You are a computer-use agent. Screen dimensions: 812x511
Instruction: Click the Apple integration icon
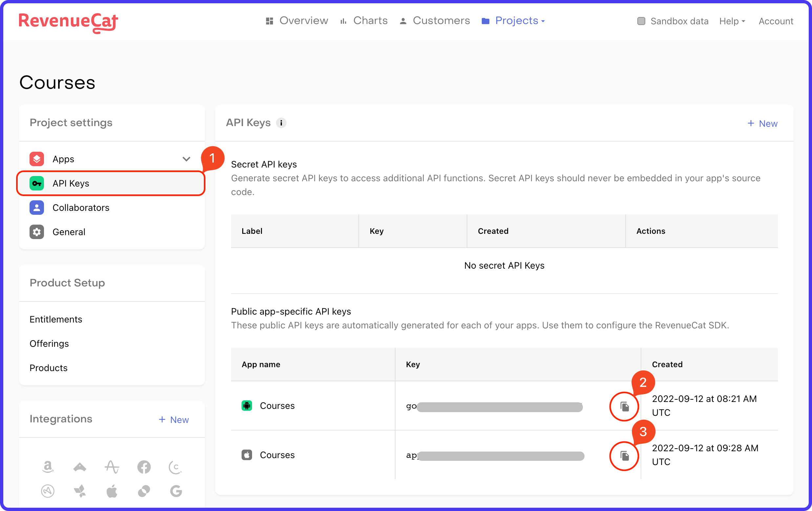click(x=112, y=491)
